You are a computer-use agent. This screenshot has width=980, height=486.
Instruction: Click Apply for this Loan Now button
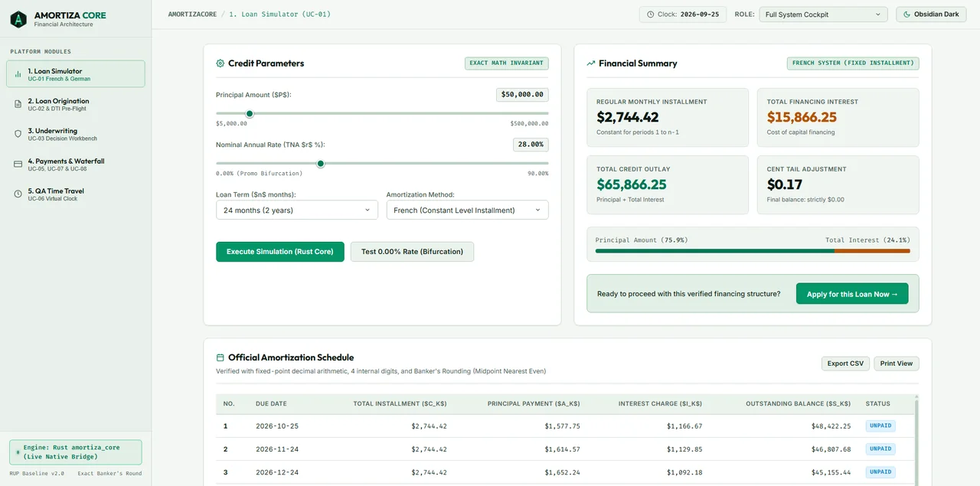pos(852,294)
